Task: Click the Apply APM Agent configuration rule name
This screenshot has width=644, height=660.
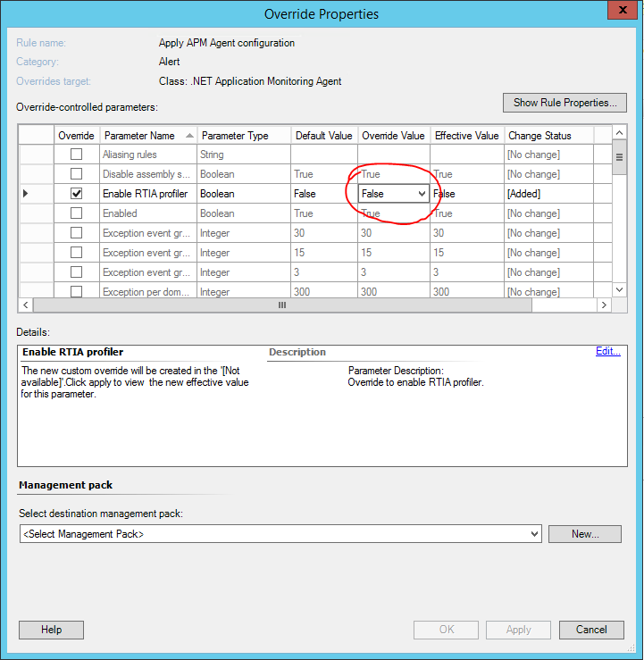Action: pyautogui.click(x=227, y=43)
